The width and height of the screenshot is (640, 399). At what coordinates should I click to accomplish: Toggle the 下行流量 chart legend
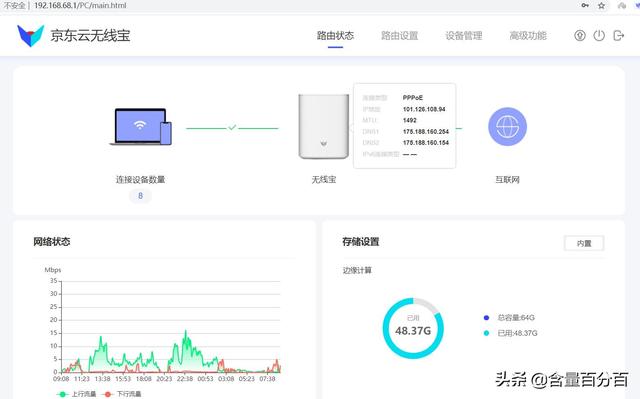(122, 394)
